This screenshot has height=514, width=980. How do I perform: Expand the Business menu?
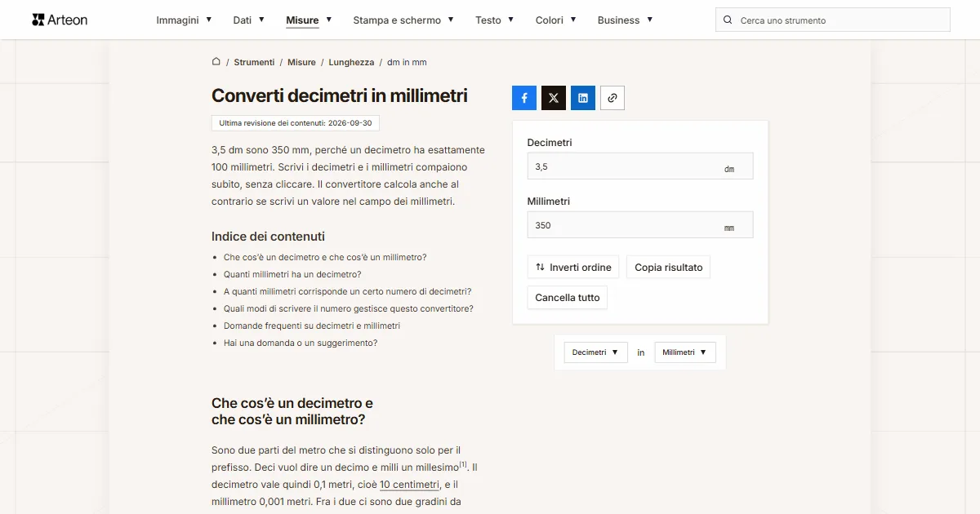click(626, 20)
